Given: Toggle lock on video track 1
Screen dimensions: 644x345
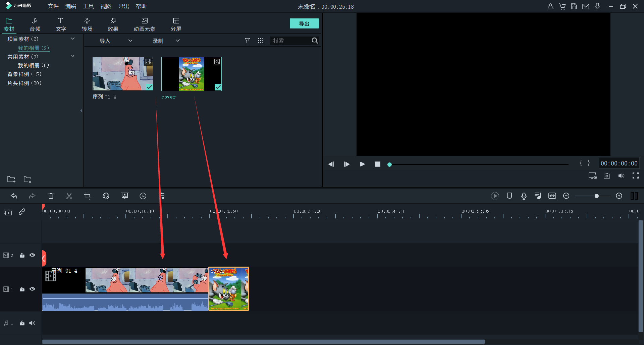Looking at the screenshot, I should (x=22, y=289).
